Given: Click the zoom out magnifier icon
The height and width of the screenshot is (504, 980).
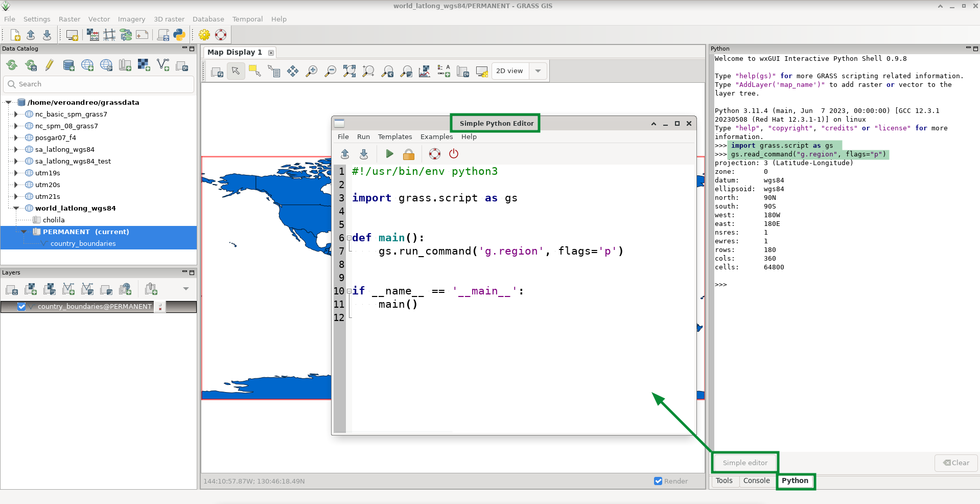Looking at the screenshot, I should click(331, 71).
